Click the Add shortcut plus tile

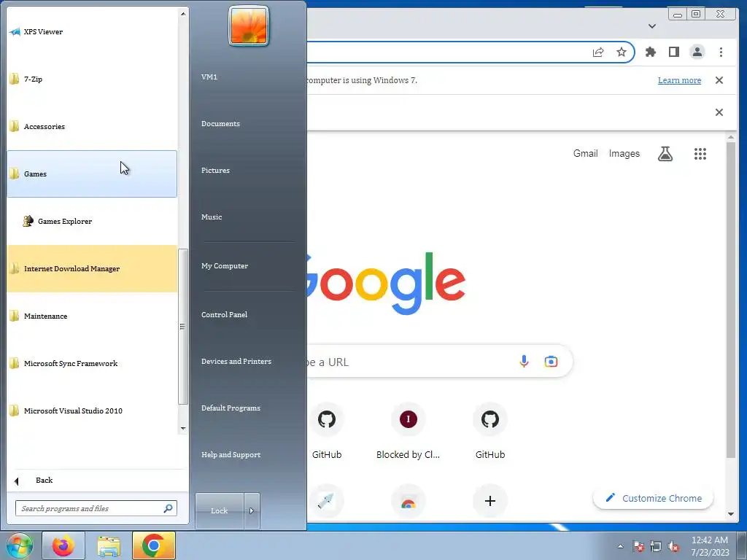click(490, 501)
